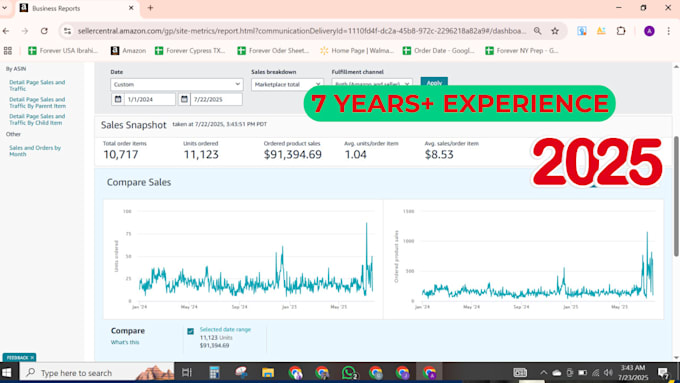Select the Avg. units/order item value 1.04
The image size is (680, 383).
point(356,154)
